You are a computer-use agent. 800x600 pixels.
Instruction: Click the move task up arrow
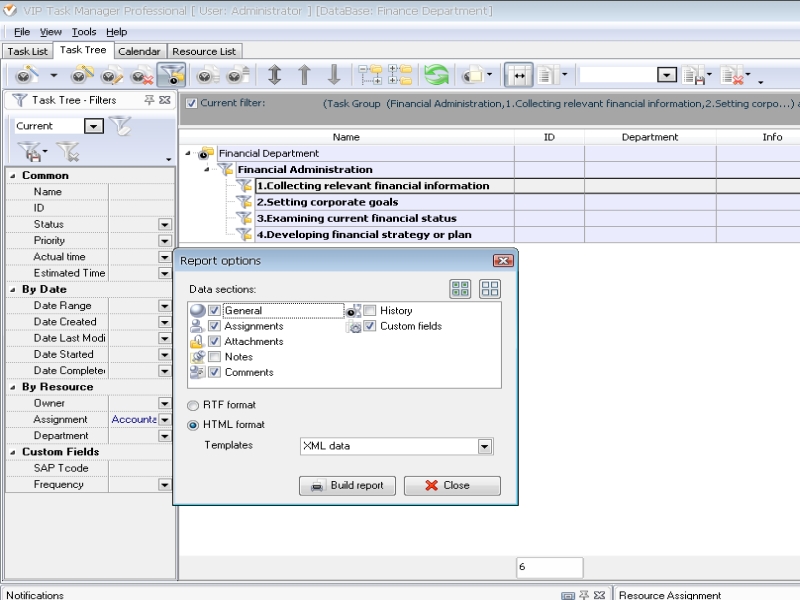tap(304, 75)
